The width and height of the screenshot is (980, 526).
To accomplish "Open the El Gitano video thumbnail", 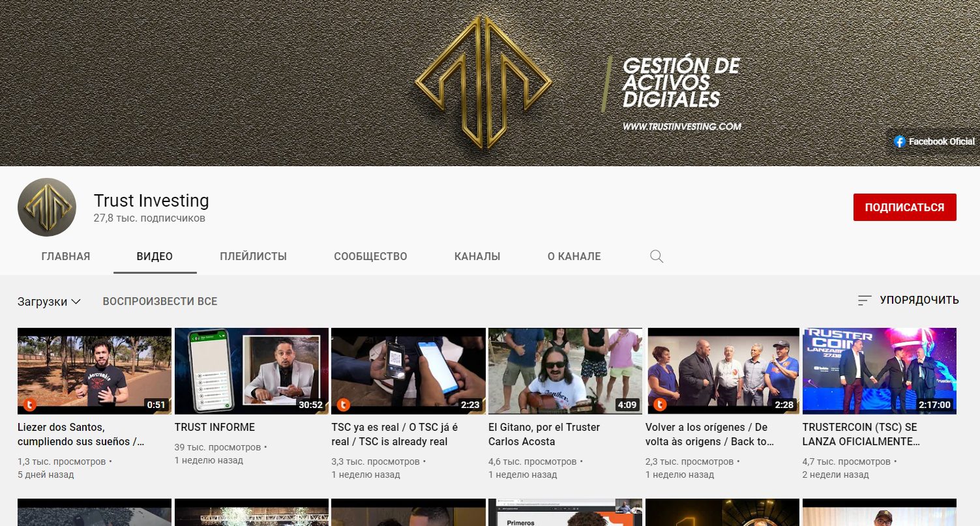I will click(x=565, y=371).
